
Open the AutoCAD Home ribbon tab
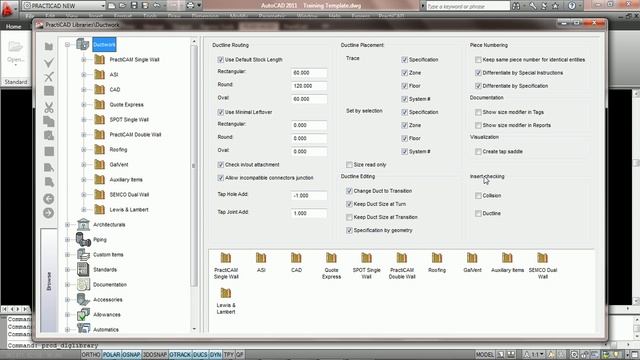[x=13, y=26]
